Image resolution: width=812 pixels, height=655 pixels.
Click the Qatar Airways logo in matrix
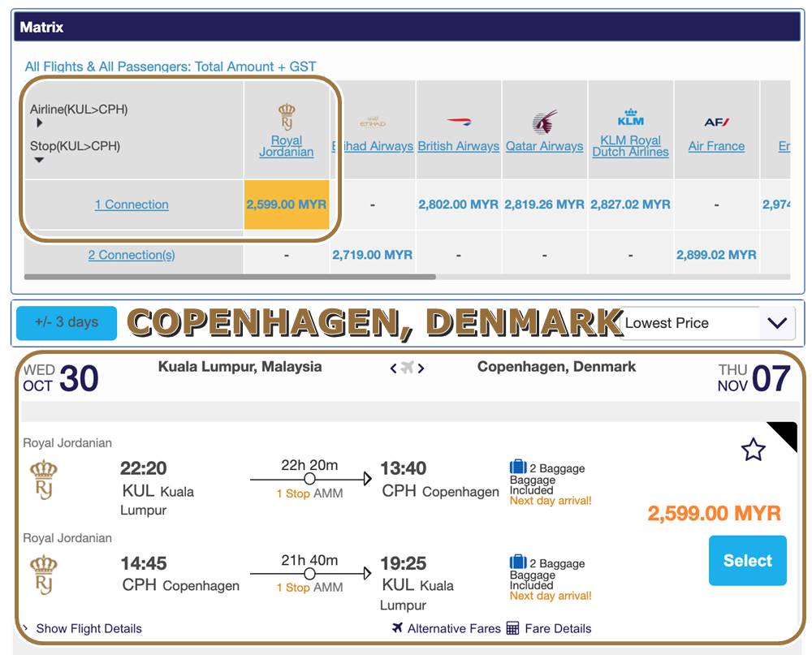pos(544,123)
